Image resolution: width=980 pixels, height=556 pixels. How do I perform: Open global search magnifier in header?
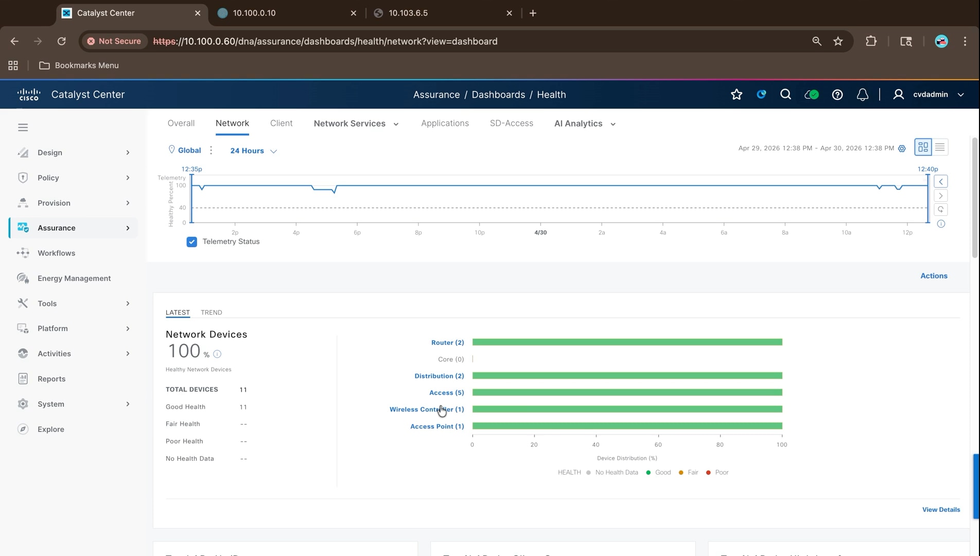[x=785, y=94]
